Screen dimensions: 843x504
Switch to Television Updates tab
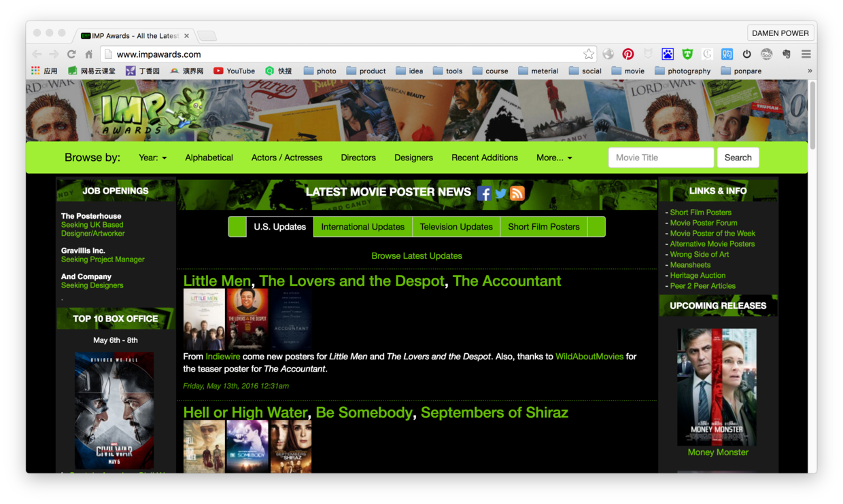click(456, 227)
